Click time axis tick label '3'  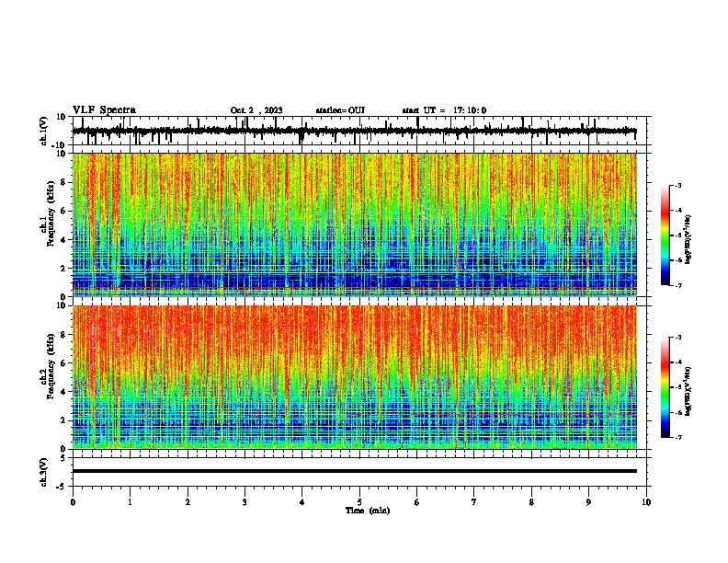click(x=245, y=502)
